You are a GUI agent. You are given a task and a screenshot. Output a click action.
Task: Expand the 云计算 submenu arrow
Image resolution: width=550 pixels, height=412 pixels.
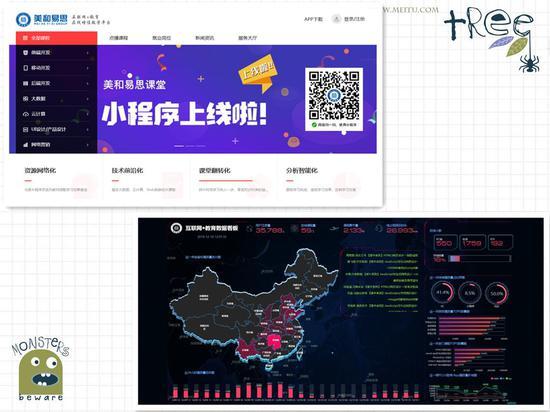(x=87, y=114)
